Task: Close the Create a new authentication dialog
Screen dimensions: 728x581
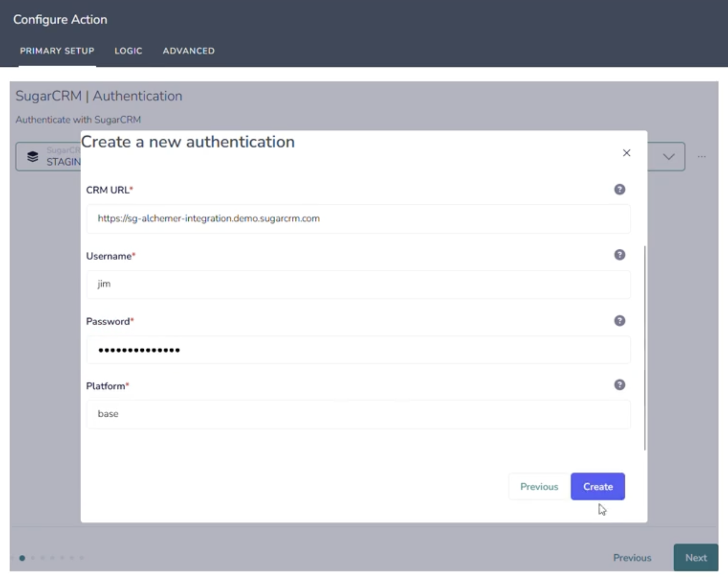Action: pos(626,153)
